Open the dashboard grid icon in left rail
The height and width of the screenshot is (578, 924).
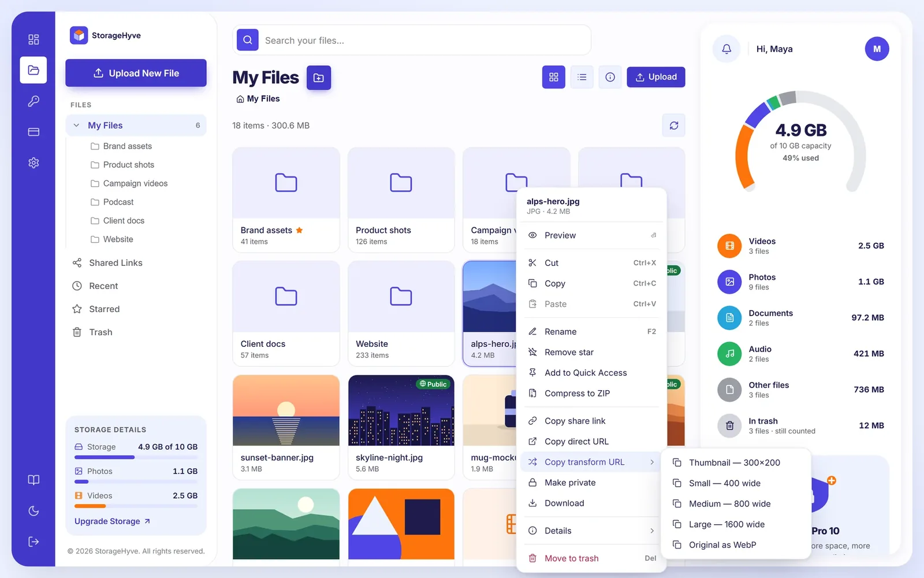(x=33, y=39)
